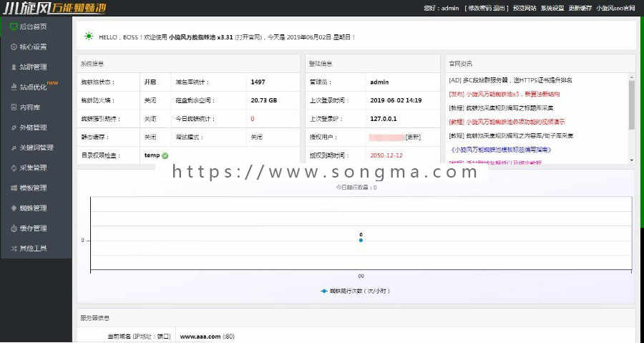Screen dimensions: 644x343
Task: Click the link icon beside 外链管理
Action: 14,127
